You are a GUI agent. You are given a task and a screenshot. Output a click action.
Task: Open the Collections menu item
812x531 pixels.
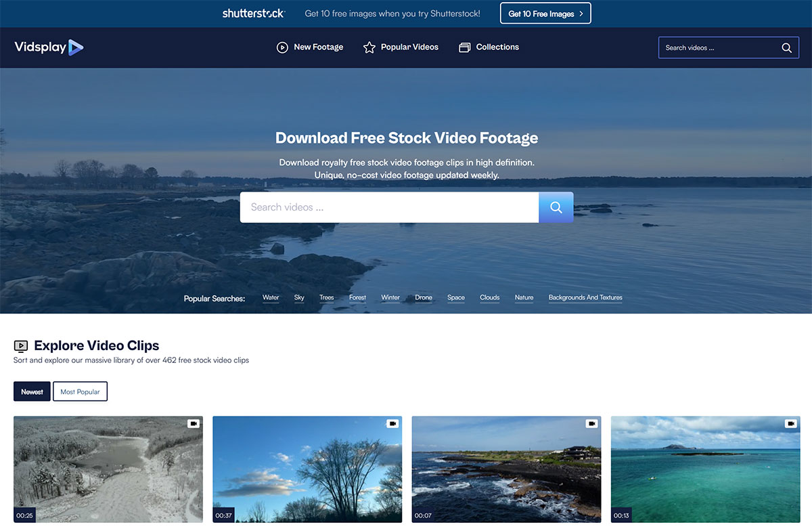[489, 47]
